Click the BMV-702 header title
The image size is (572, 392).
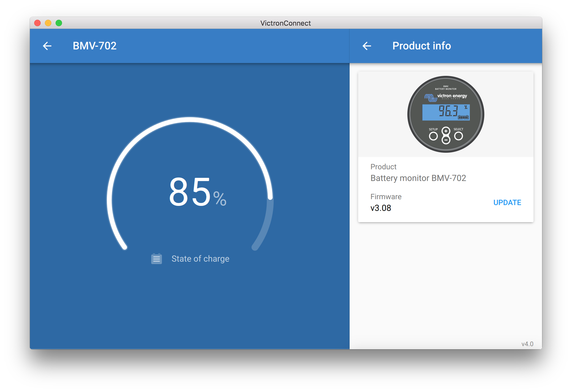95,46
